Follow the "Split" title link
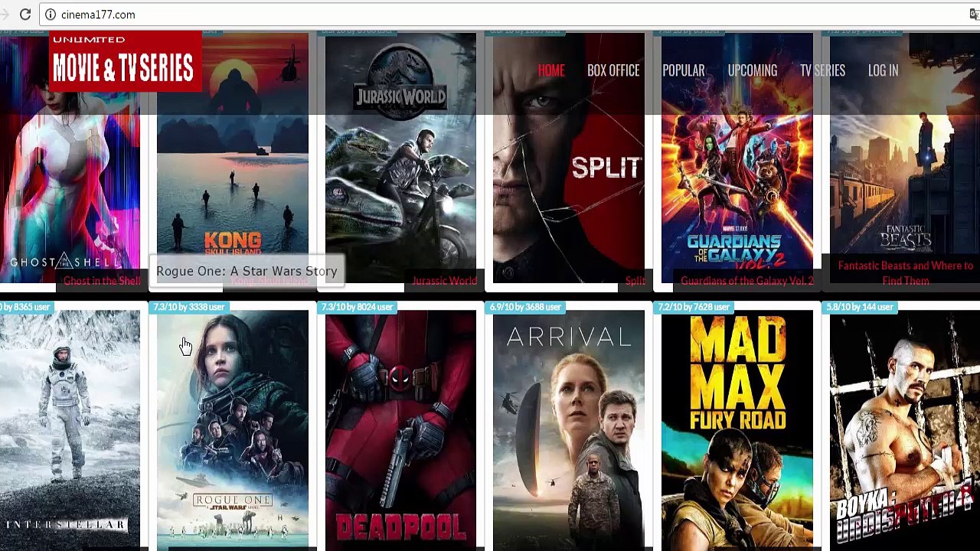980x551 pixels. (635, 281)
